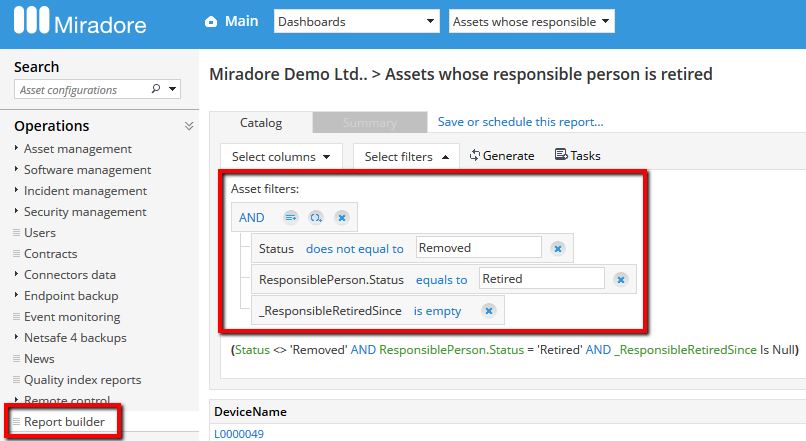Switch to the Catalog tab
The width and height of the screenshot is (806, 441).
(x=261, y=123)
